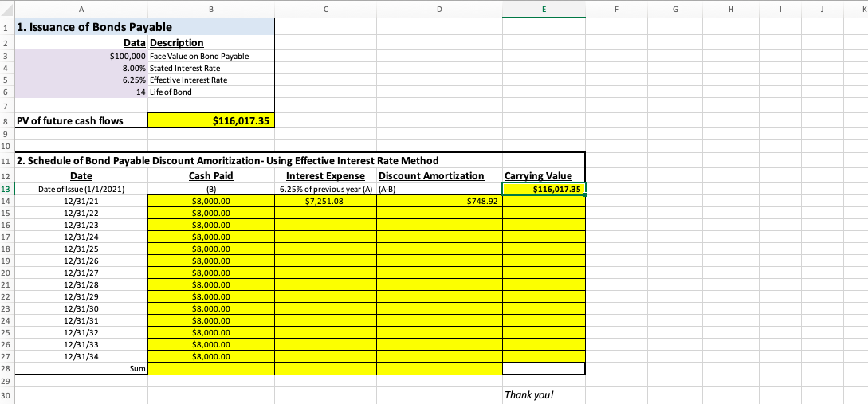This screenshot has width=868, height=404.
Task: Click the 12/31/22 date cell
Action: click(81, 213)
